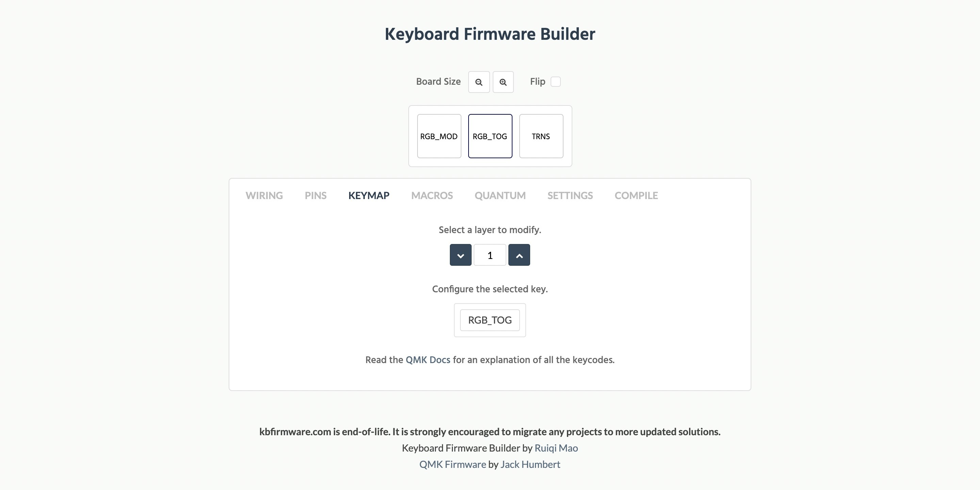Select the RGB_MOD key on the board

tap(439, 136)
